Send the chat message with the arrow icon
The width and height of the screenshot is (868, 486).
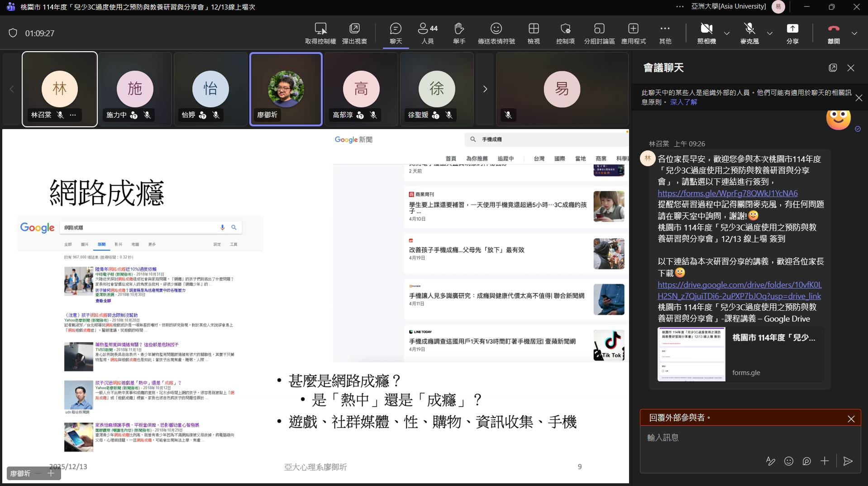click(x=848, y=461)
